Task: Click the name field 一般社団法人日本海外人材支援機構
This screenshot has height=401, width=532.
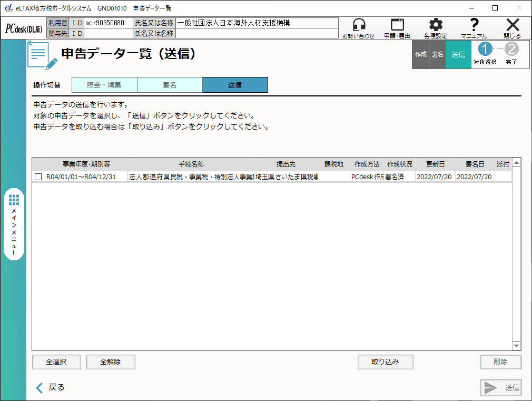Action: click(257, 23)
